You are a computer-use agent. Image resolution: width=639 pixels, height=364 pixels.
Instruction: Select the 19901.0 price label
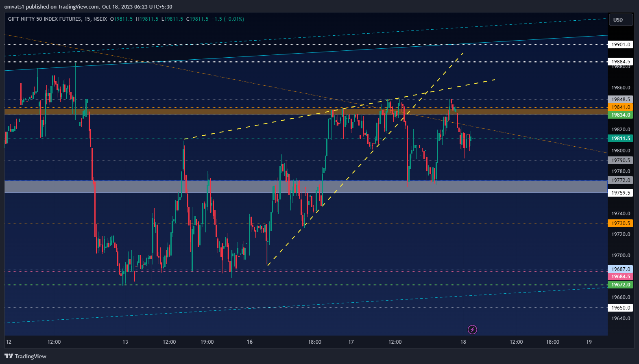620,45
